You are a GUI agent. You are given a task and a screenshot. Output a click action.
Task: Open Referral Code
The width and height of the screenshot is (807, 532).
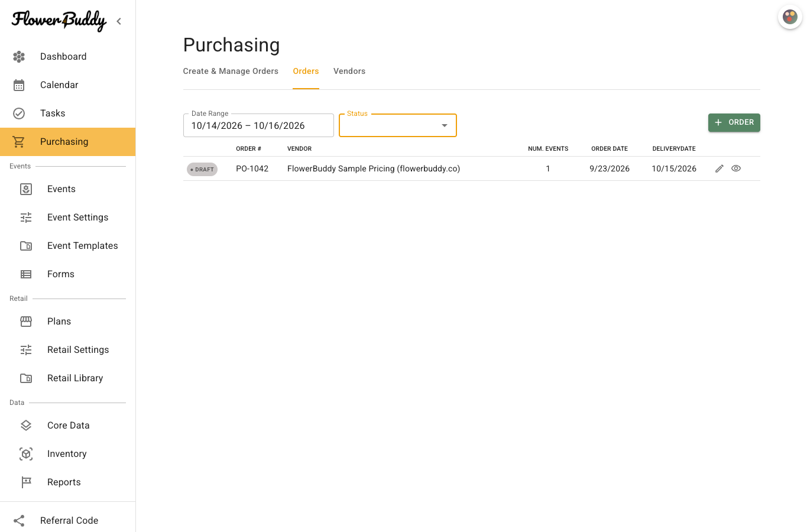67,521
